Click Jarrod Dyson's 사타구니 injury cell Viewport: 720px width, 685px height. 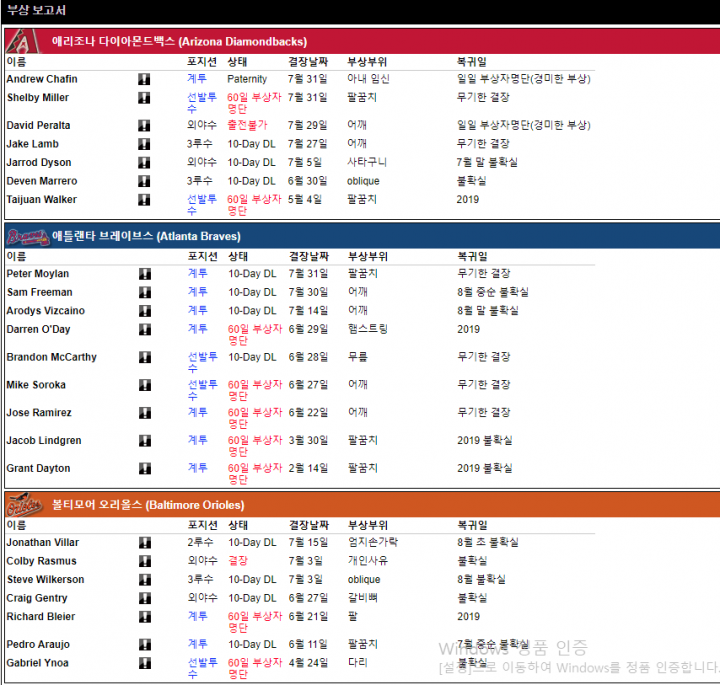tap(367, 162)
